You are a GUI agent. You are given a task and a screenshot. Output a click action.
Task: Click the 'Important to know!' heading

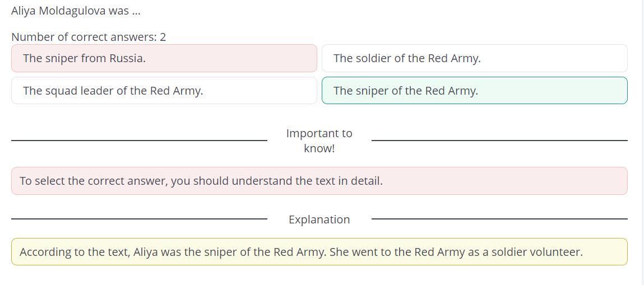pos(319,141)
